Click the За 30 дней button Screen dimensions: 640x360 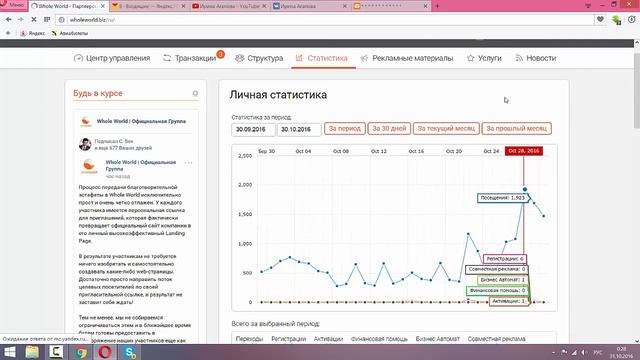pos(389,129)
